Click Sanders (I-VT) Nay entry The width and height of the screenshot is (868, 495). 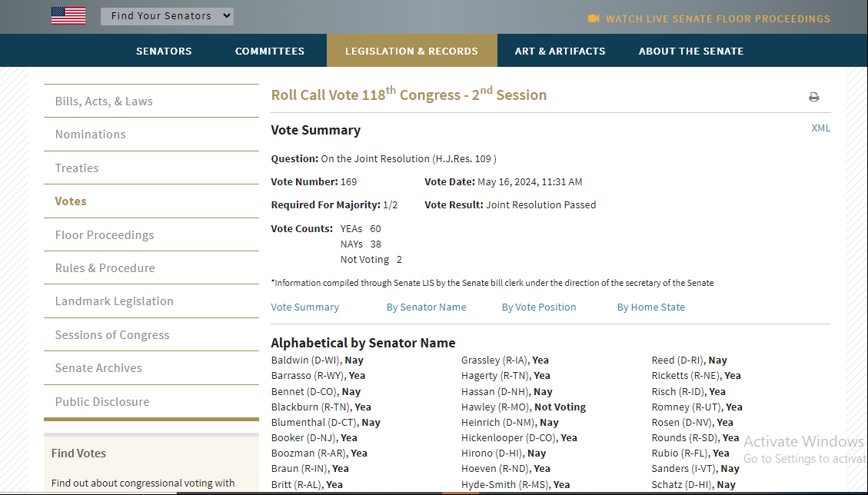point(695,469)
